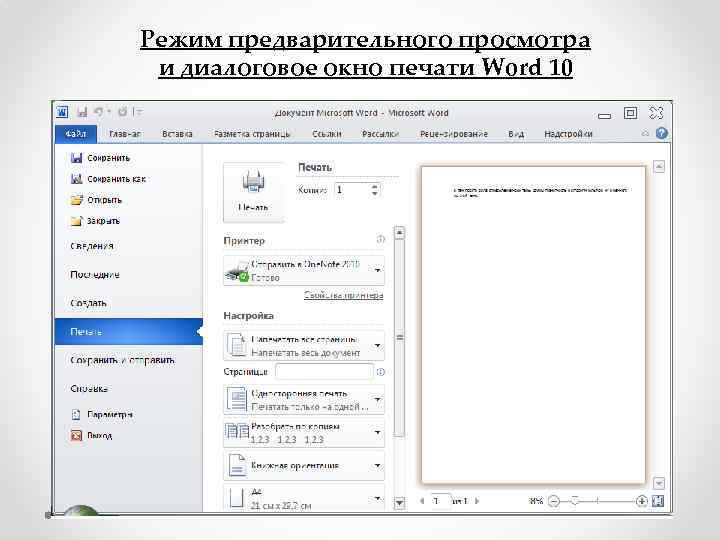This screenshot has height=540, width=720.
Task: Choose Сохранить in the backstage menu
Action: pos(101,158)
